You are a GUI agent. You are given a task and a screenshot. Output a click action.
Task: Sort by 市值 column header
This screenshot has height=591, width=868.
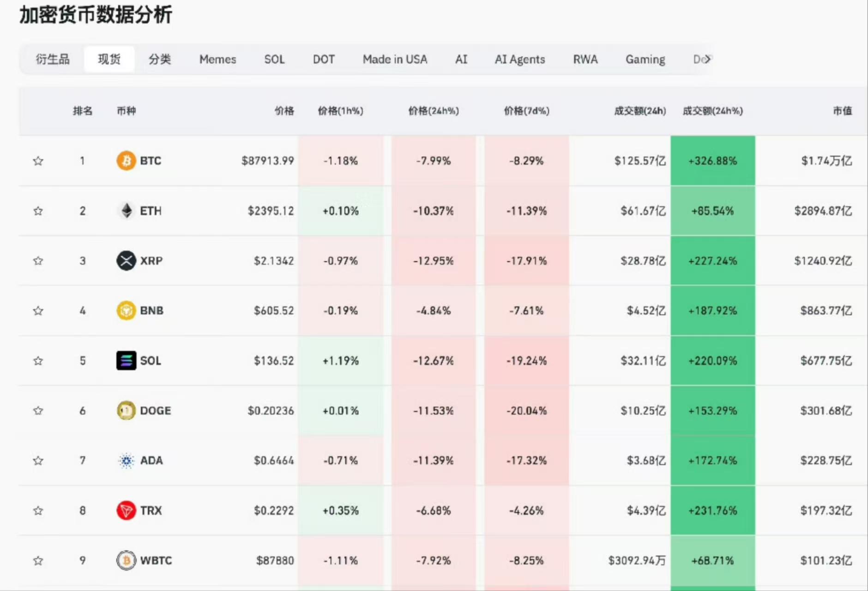pos(842,111)
